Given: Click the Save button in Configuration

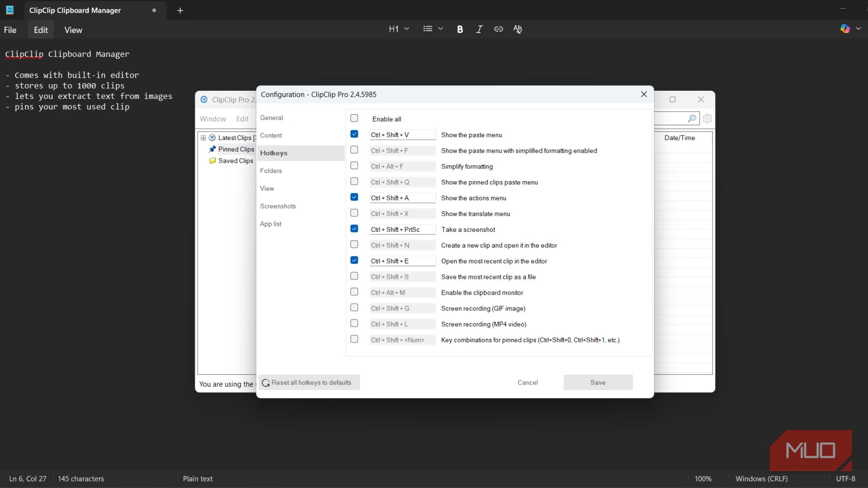Looking at the screenshot, I should pos(598,382).
